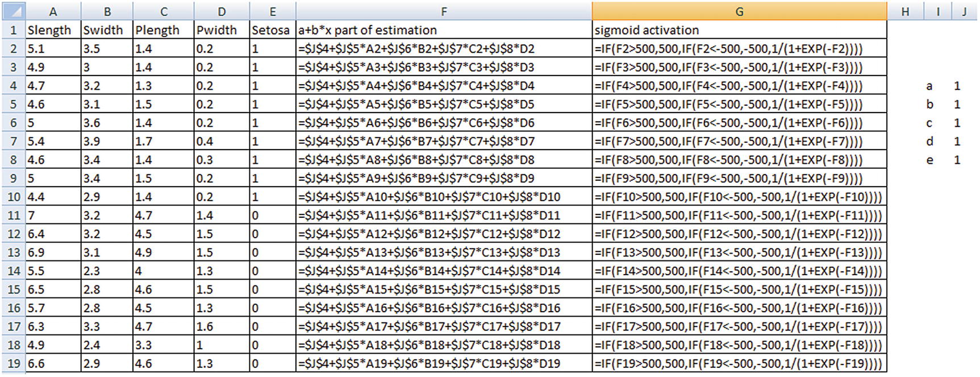Select cell D17 with value 1.6
Viewport: 980px width, 377px height.
(x=222, y=326)
